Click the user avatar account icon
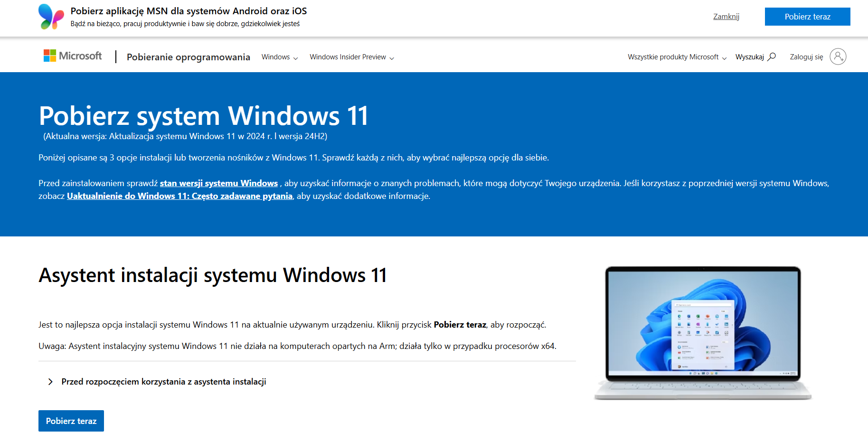The width and height of the screenshot is (868, 442). [838, 56]
